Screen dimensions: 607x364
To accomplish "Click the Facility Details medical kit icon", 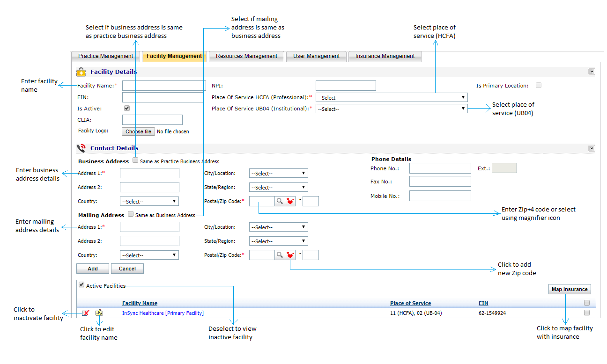I will (x=81, y=72).
